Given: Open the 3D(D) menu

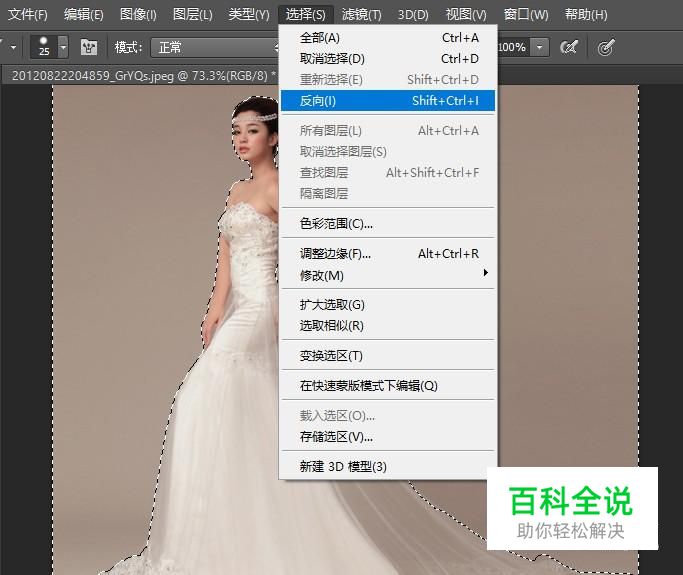Looking at the screenshot, I should (x=413, y=14).
